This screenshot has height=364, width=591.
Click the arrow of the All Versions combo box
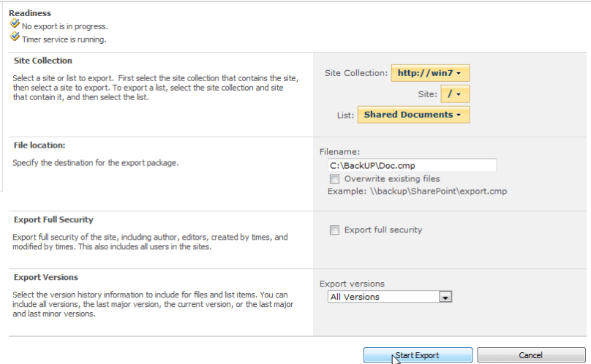pos(445,297)
